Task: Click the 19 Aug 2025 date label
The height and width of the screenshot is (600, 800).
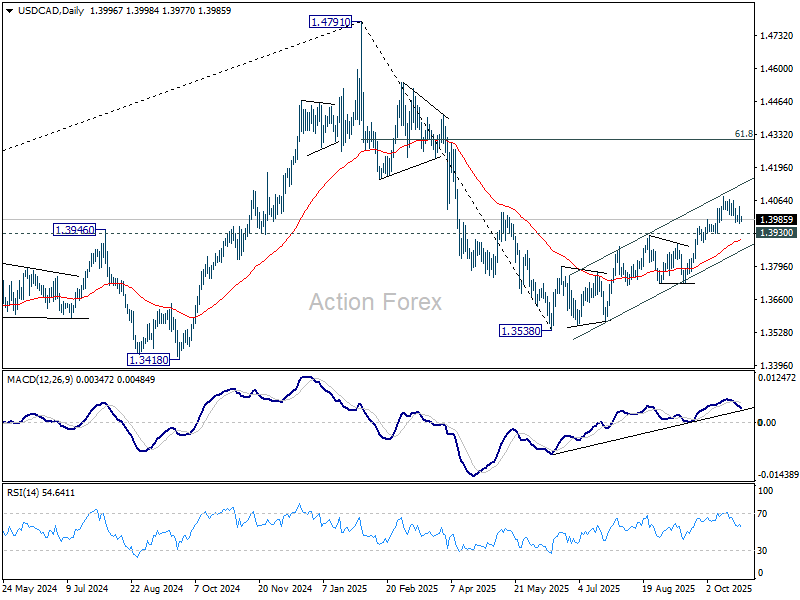Action: coord(669,589)
